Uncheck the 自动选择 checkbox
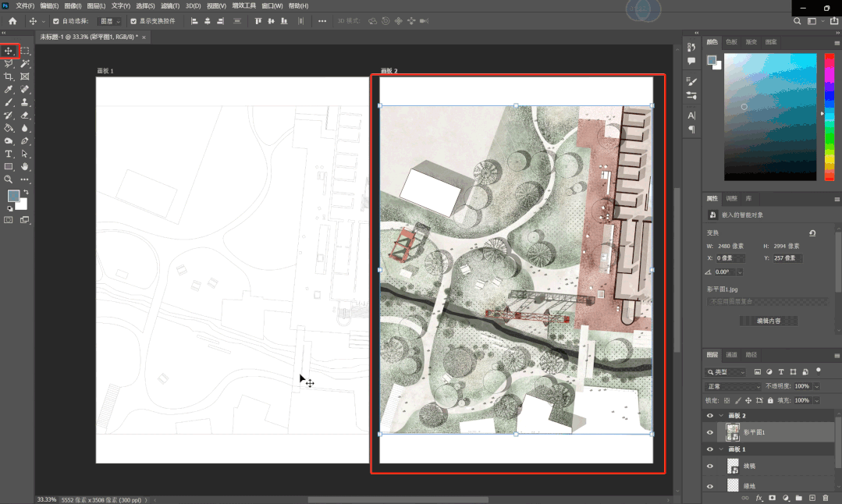Screen dimensions: 842x504 (x=55, y=21)
